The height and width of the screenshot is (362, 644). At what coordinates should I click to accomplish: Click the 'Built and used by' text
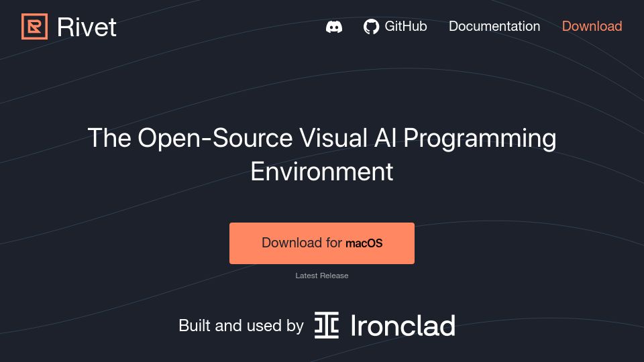(x=241, y=326)
